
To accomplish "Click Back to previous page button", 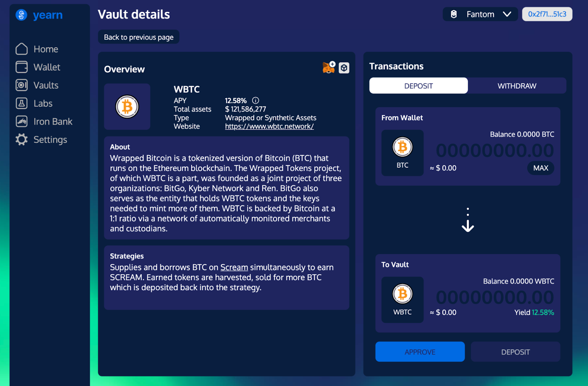I will coord(139,37).
